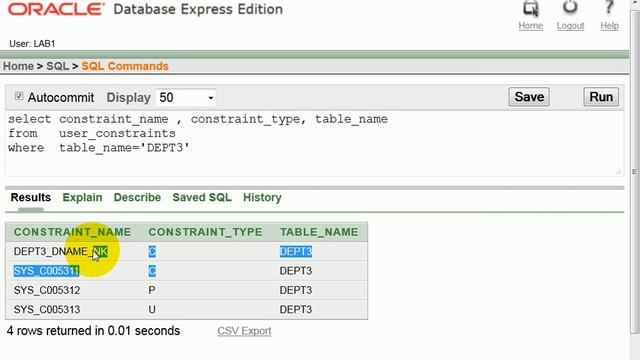Switch to the Describe tab

click(x=137, y=198)
